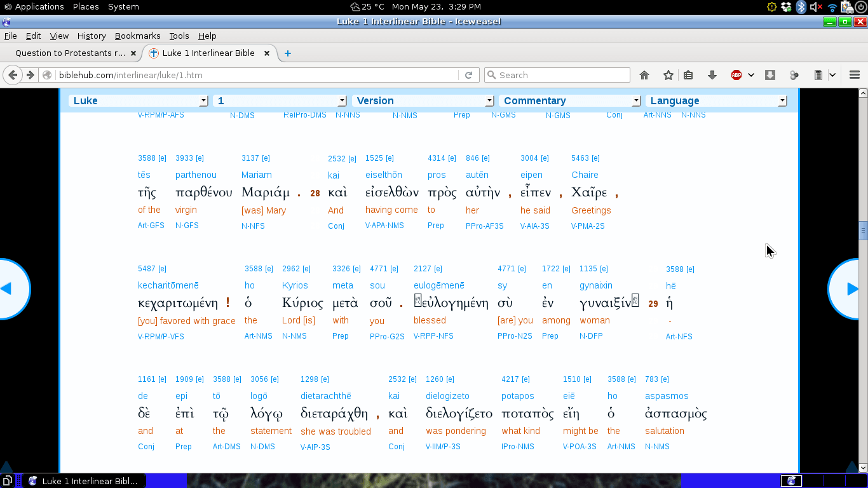Image resolution: width=868 pixels, height=488 pixels.
Task: Open the bookmarks list icon
Action: (688, 75)
